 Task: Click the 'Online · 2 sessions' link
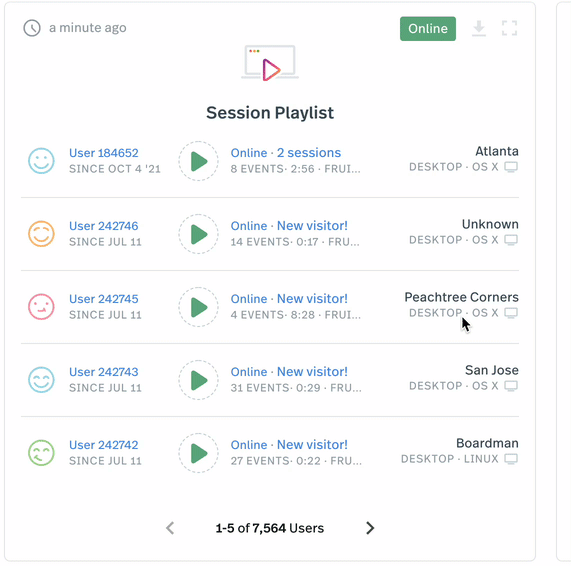(286, 153)
